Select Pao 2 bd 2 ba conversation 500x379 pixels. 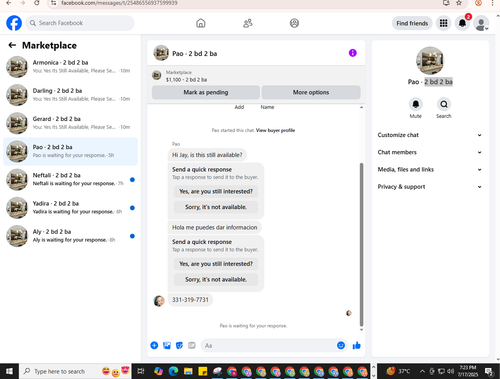coord(70,151)
